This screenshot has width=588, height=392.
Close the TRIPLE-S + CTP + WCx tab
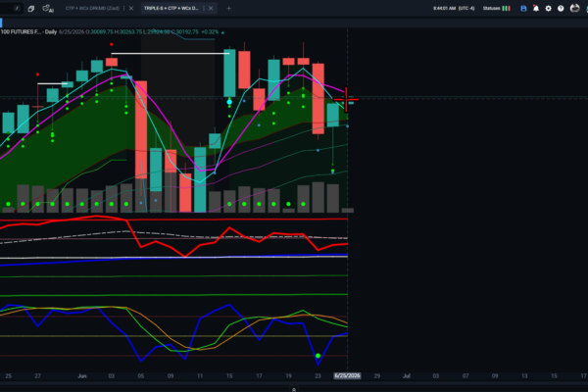(211, 8)
